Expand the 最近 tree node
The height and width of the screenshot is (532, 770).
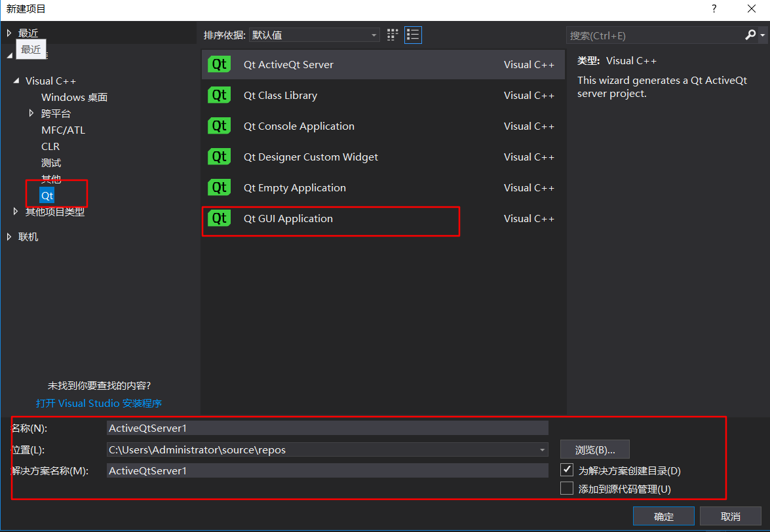coord(9,33)
